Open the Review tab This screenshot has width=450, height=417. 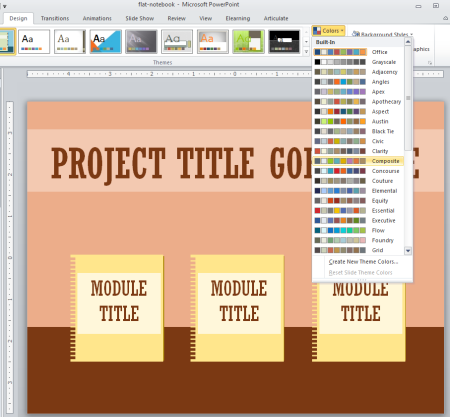[176, 18]
